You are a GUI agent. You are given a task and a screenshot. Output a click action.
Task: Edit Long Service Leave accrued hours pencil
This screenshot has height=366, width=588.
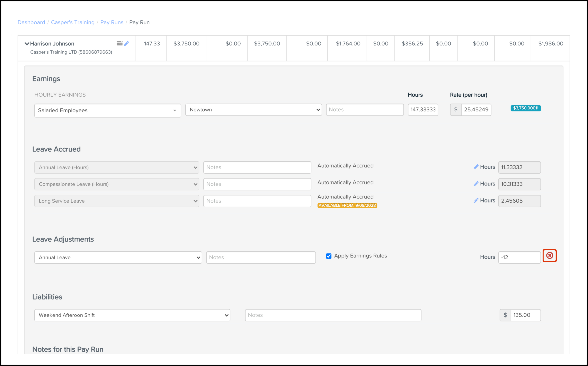click(x=476, y=200)
